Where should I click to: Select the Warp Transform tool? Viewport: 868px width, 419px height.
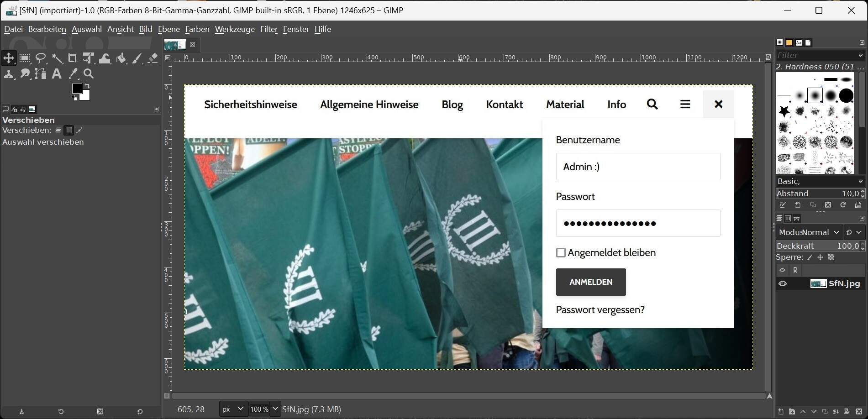tap(105, 58)
